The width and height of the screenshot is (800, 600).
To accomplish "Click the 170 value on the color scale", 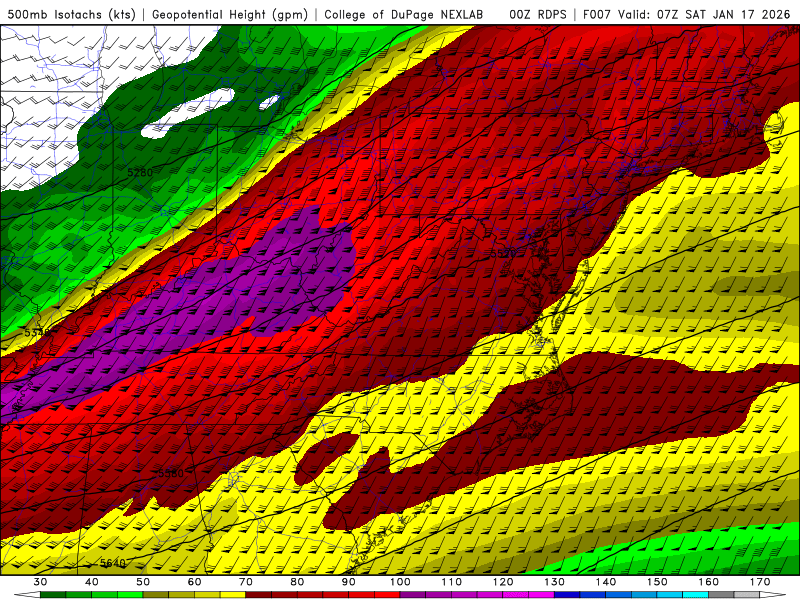I will [760, 582].
